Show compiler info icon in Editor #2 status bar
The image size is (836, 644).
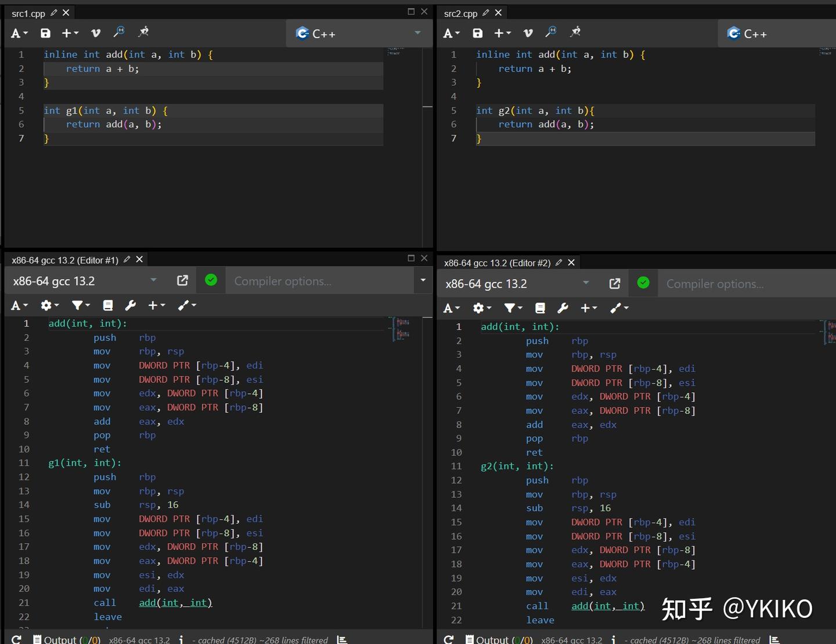[x=614, y=639]
